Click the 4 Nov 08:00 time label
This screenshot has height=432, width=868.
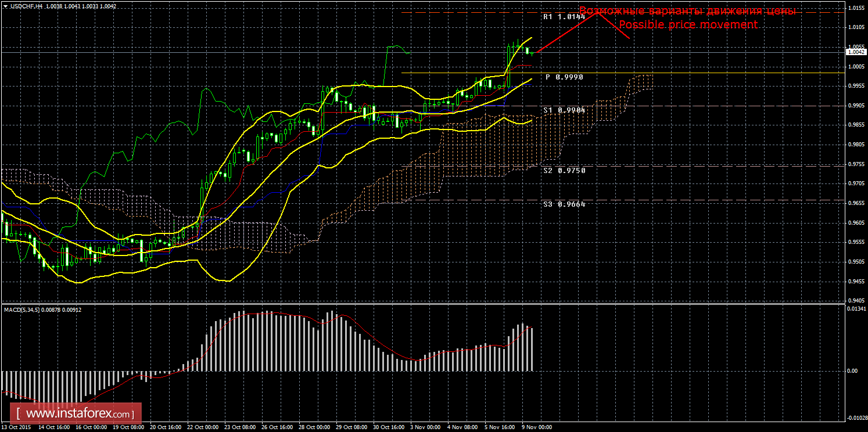[462, 427]
